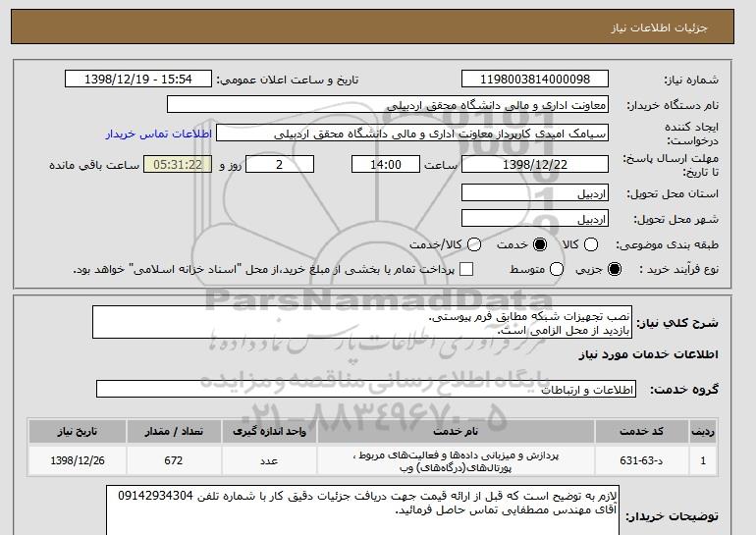
Task: Click the شرح کلی نیاز description box
Action: coord(362,322)
